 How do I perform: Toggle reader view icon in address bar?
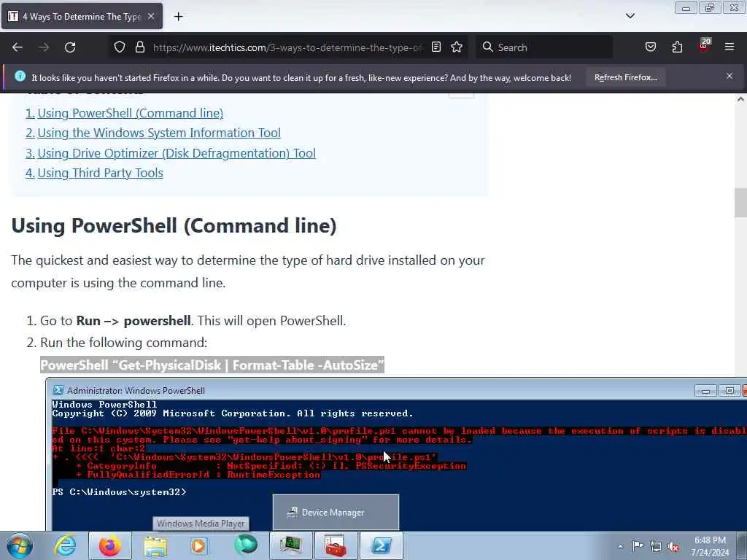pos(436,47)
